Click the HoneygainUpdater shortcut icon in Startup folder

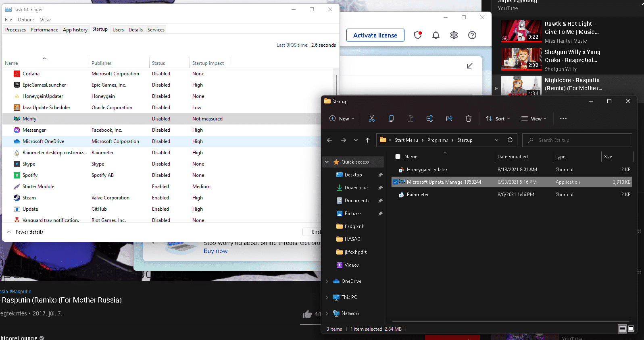pos(401,170)
